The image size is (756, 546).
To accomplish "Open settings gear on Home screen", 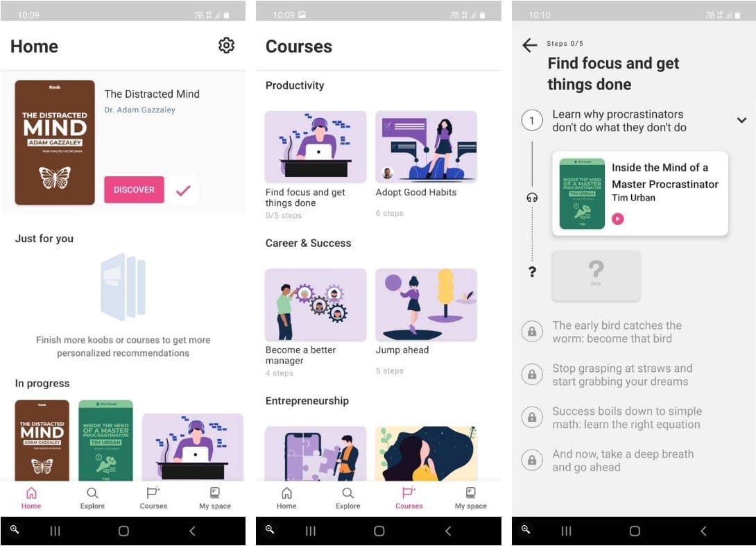I will 226,46.
